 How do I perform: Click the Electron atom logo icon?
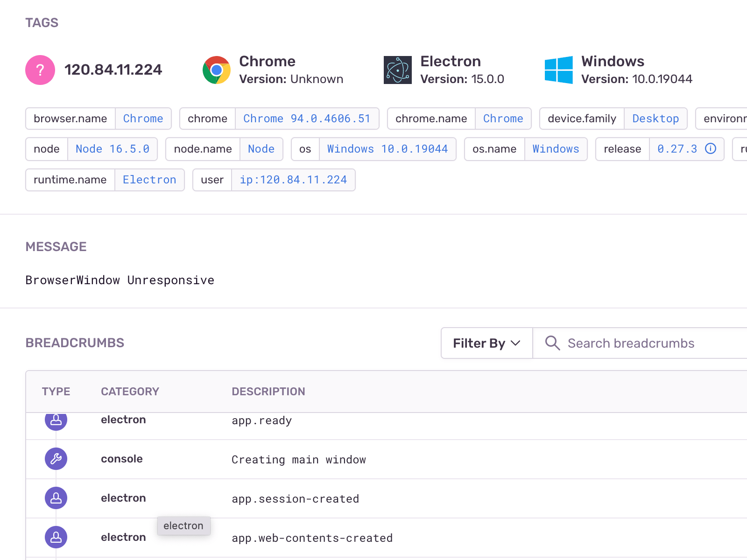398,70
